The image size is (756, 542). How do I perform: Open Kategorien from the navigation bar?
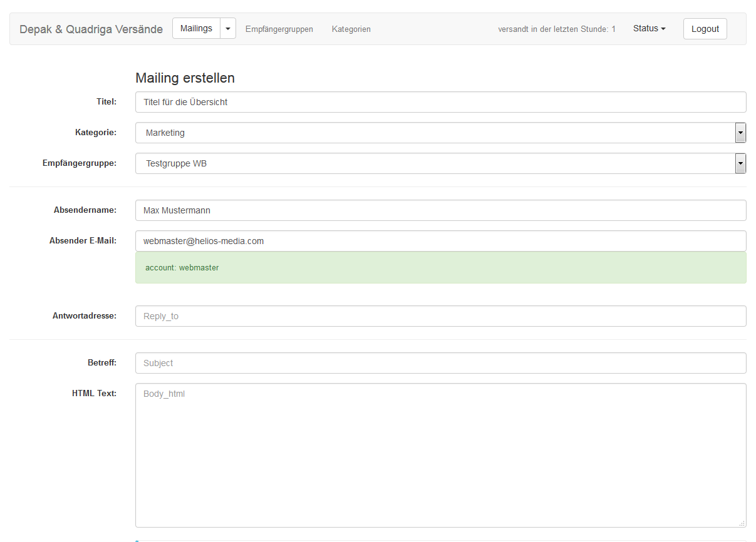(351, 29)
